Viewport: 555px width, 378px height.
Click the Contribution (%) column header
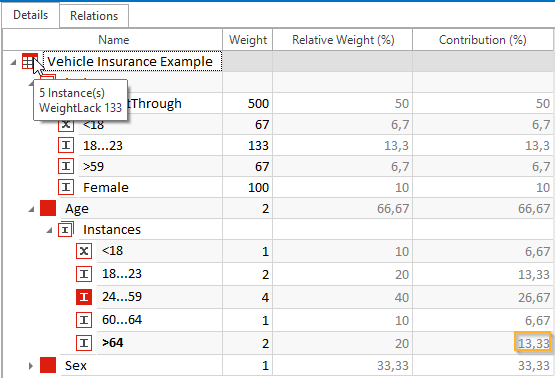(x=482, y=40)
